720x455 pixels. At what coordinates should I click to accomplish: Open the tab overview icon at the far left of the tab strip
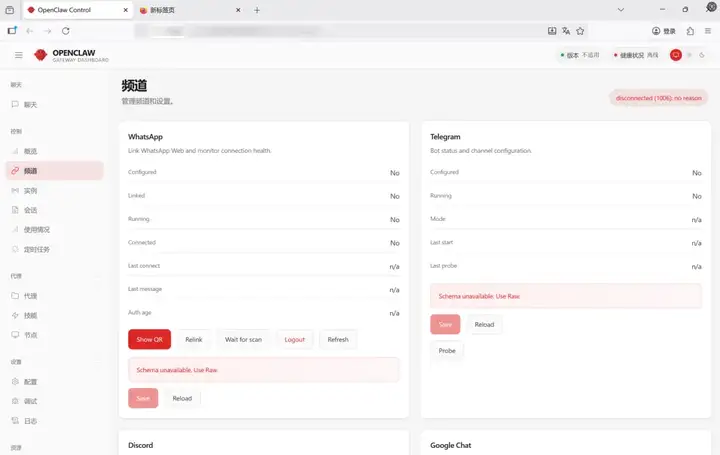click(x=9, y=10)
